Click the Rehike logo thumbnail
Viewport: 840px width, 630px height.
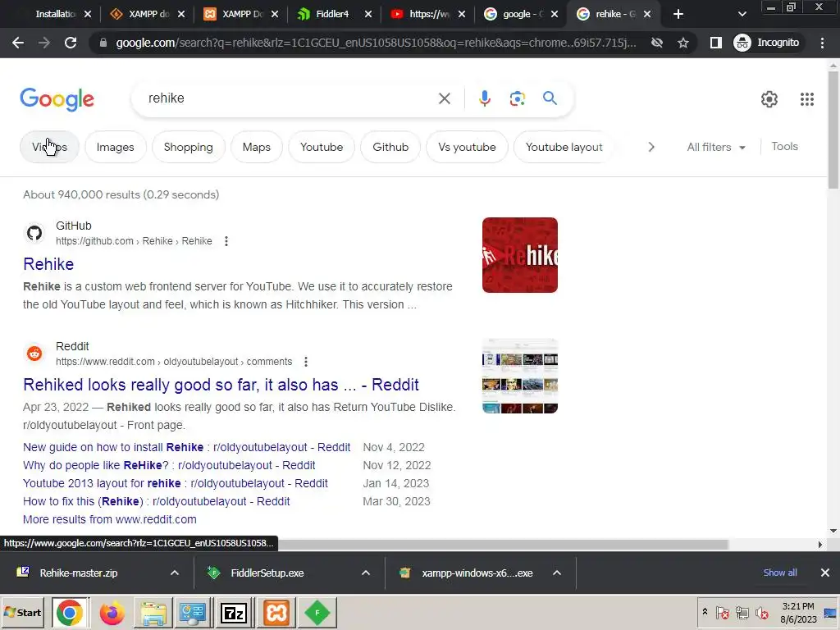point(519,255)
